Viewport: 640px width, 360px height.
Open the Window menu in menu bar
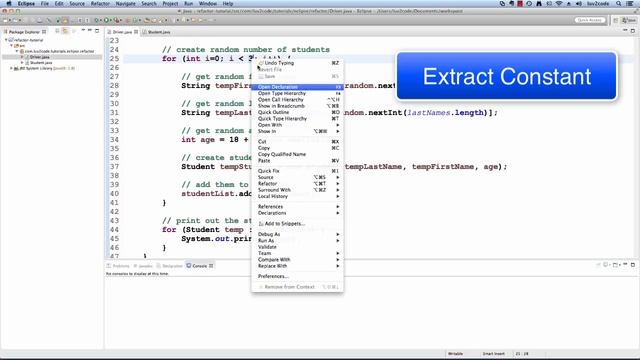208,4
